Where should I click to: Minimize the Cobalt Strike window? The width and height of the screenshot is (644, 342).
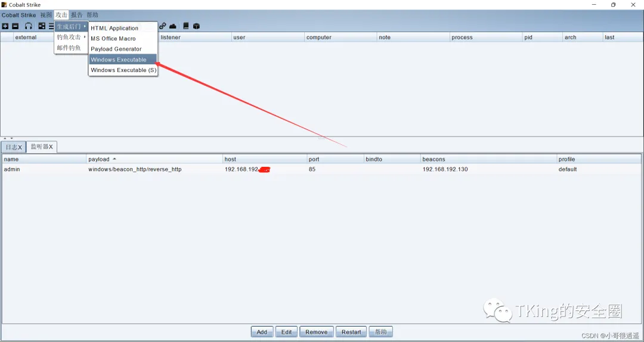click(595, 5)
